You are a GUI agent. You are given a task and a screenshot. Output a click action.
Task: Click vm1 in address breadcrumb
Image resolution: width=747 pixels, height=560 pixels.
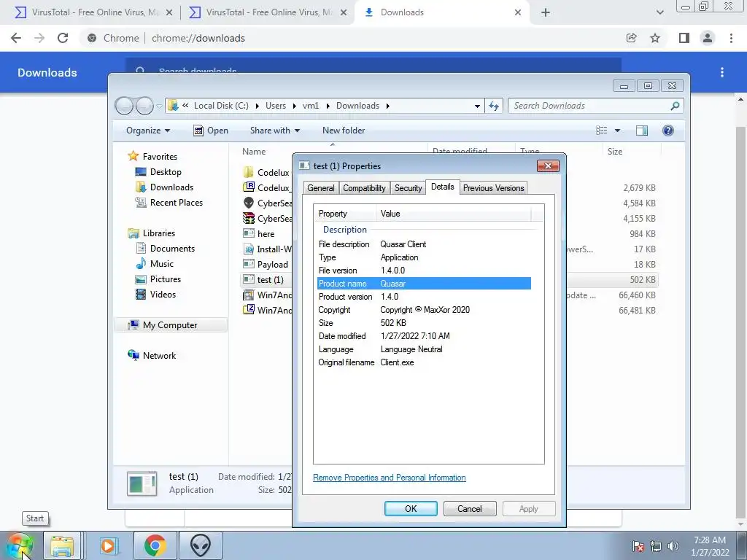(311, 106)
